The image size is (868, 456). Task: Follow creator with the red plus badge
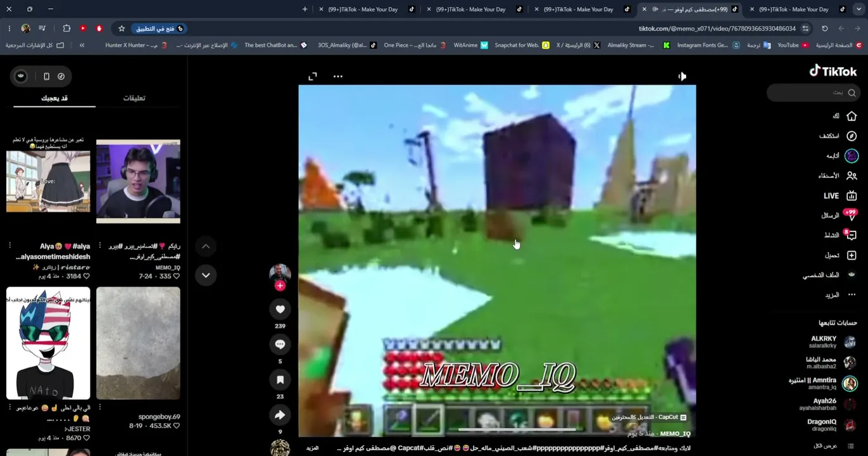280,286
